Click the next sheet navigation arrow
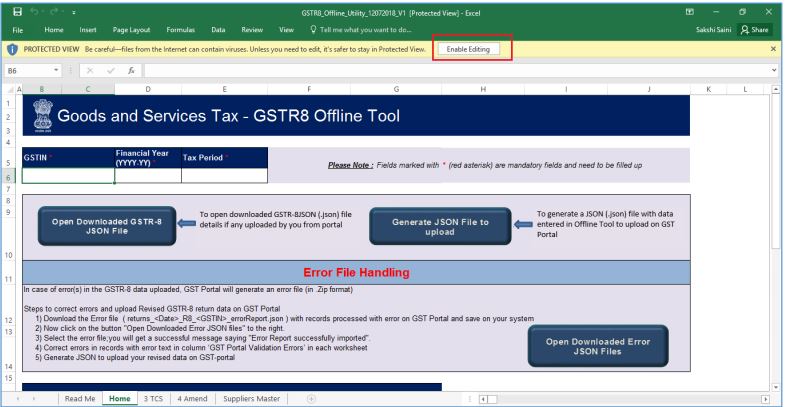This screenshot has height=407, width=787. (34, 399)
